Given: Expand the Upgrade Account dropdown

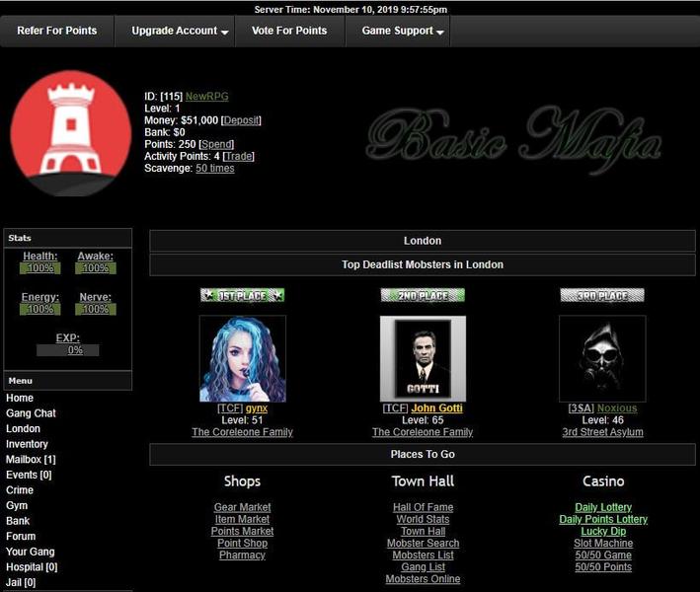Looking at the screenshot, I should pos(180,31).
